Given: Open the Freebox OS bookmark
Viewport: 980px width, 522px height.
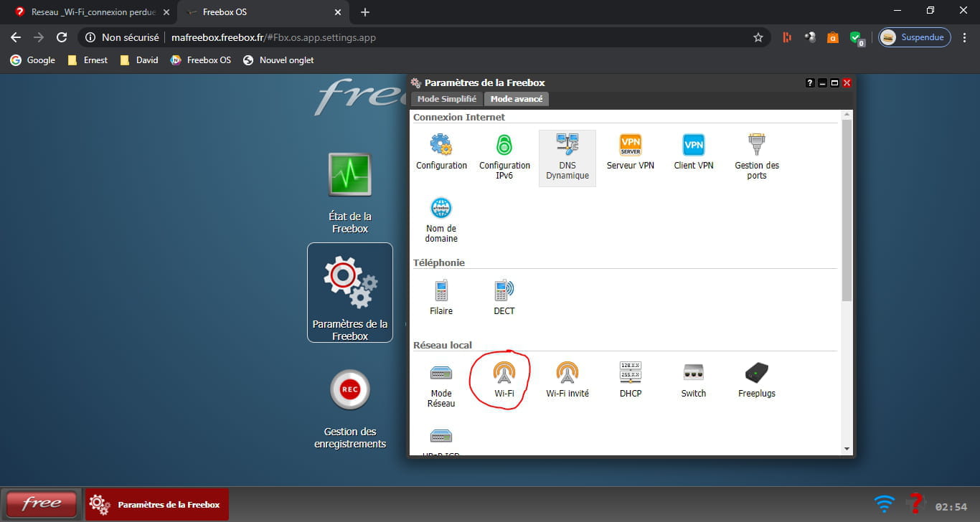Looking at the screenshot, I should 201,60.
